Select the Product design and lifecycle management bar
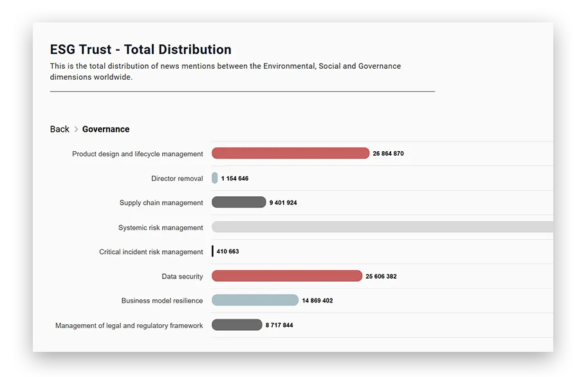The width and height of the screenshot is (588, 377). coord(290,153)
